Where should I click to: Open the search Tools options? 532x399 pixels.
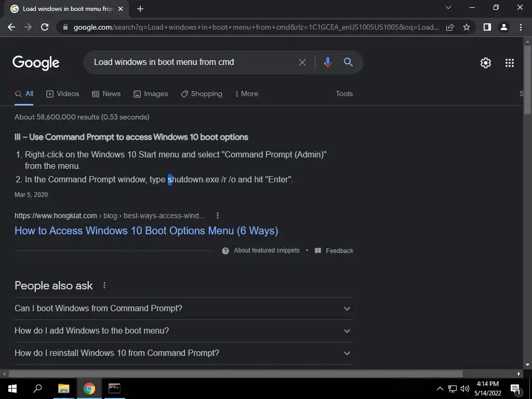[x=344, y=94]
